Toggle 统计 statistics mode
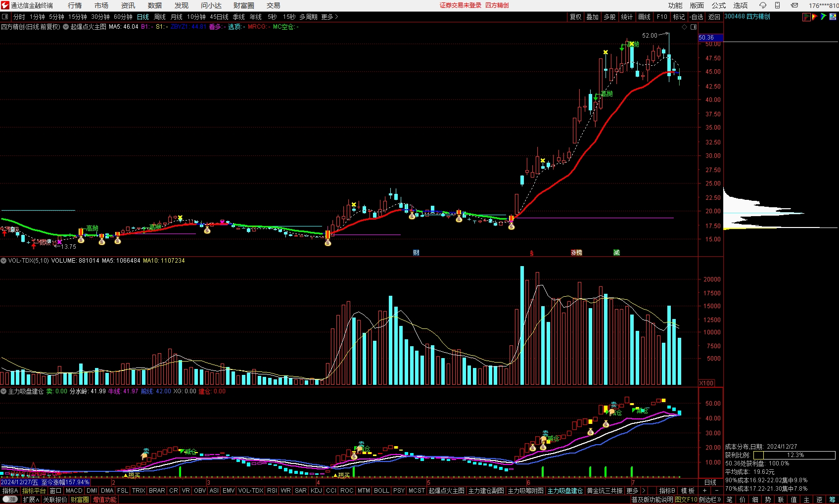This screenshot has width=839, height=504. (627, 17)
